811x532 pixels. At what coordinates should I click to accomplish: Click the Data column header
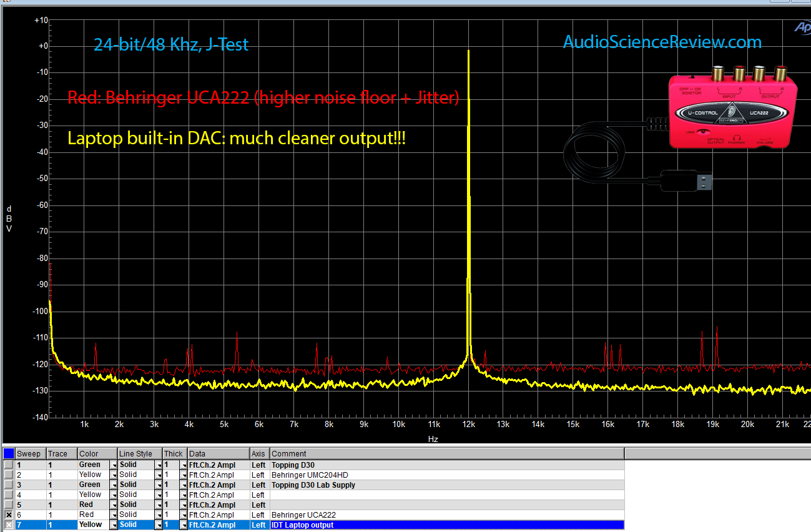pyautogui.click(x=219, y=454)
